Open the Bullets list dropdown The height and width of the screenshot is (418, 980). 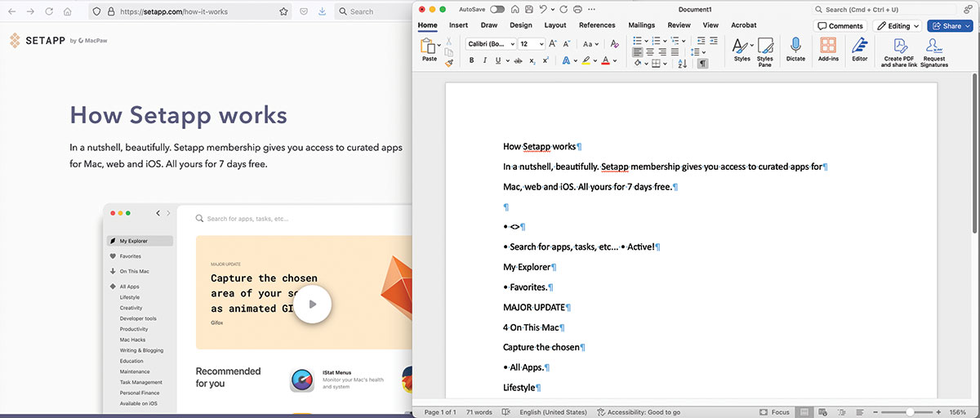646,41
